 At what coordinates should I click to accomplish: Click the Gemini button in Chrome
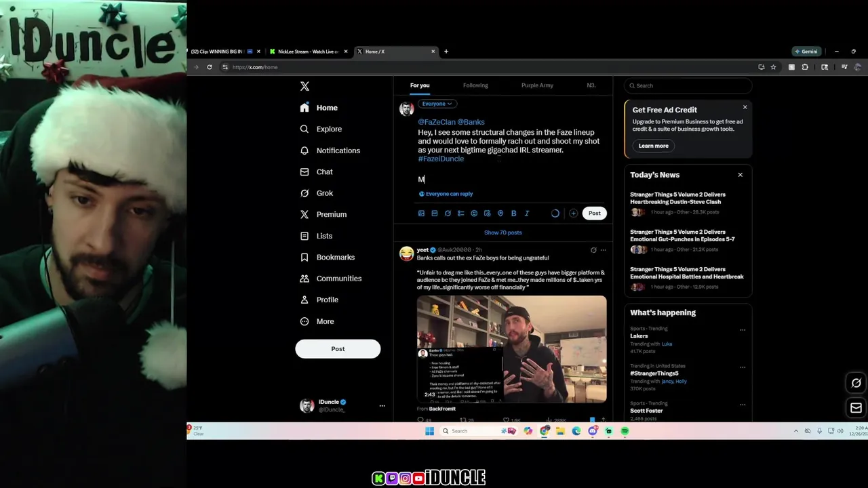click(x=806, y=52)
